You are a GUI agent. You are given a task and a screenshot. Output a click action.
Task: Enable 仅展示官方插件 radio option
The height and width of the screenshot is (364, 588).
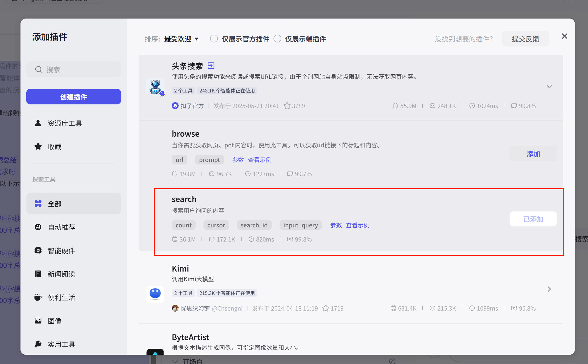click(214, 39)
